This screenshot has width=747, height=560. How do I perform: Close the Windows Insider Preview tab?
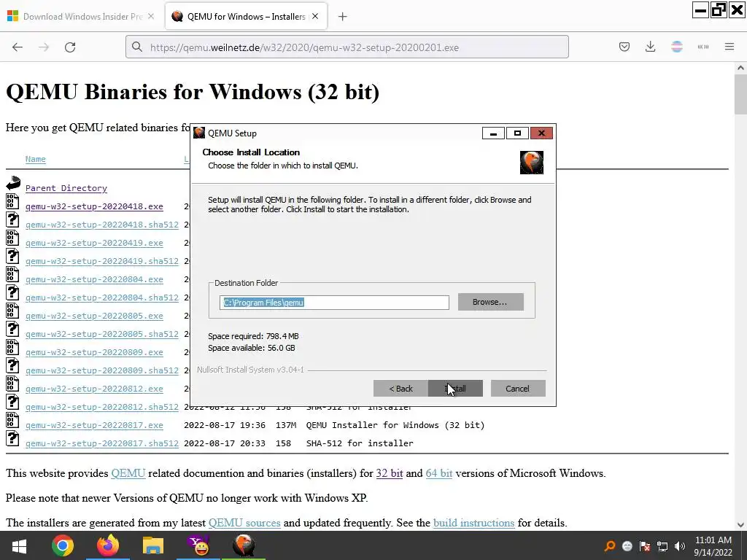(150, 17)
